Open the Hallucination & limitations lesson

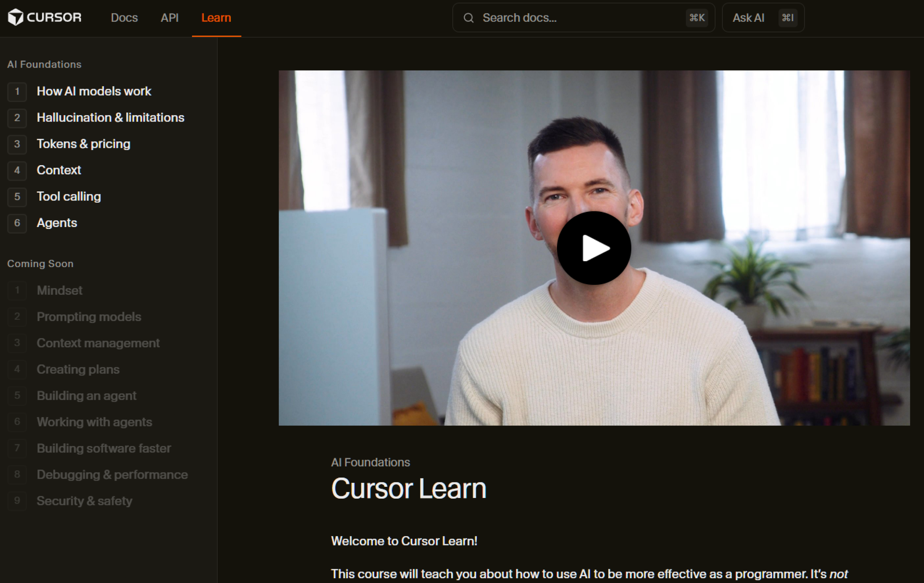tap(110, 118)
